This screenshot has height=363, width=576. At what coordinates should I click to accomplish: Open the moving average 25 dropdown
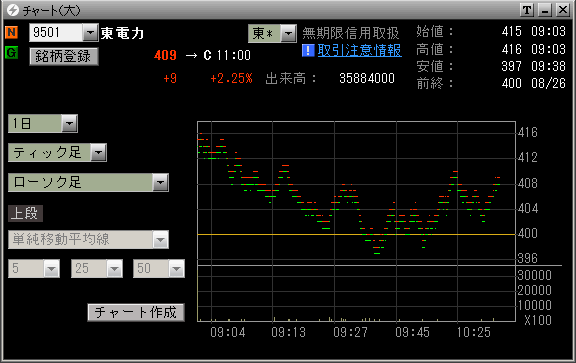(115, 269)
